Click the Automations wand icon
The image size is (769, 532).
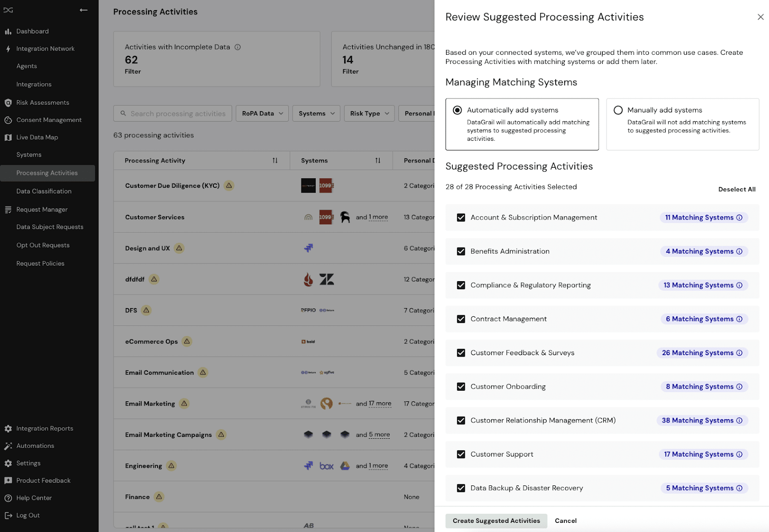(x=8, y=446)
